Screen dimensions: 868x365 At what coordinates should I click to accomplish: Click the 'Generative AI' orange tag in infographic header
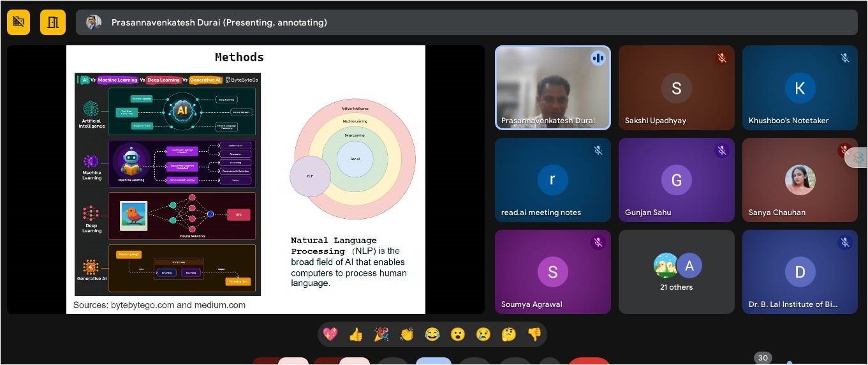[x=205, y=80]
